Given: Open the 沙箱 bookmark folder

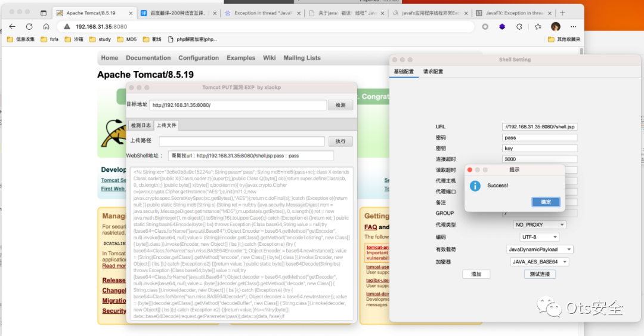Looking at the screenshot, I should 74,39.
